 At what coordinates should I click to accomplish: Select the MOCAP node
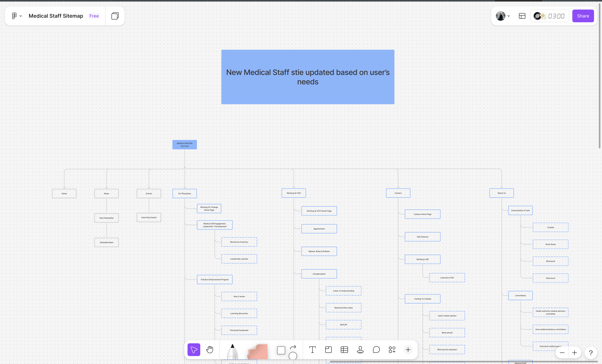pyautogui.click(x=344, y=324)
